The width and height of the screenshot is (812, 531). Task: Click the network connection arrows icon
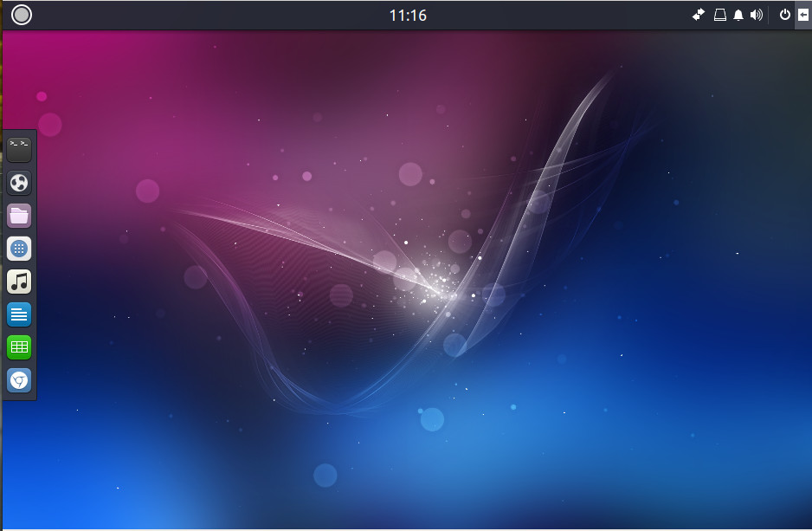699,15
